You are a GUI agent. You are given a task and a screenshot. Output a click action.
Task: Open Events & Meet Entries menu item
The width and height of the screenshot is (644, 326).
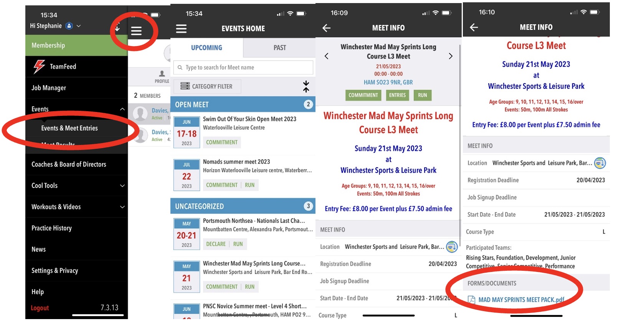69,128
